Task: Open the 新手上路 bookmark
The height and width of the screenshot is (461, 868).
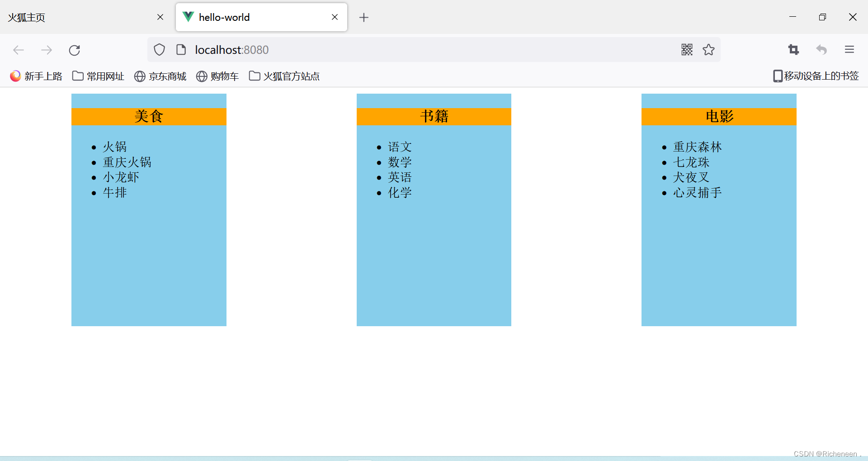Action: point(36,76)
